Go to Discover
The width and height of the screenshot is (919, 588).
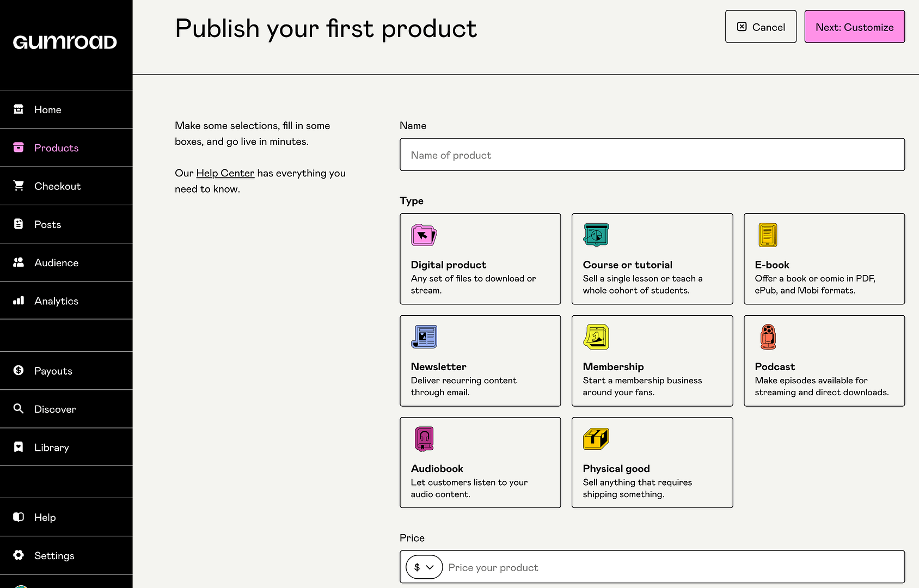66,409
